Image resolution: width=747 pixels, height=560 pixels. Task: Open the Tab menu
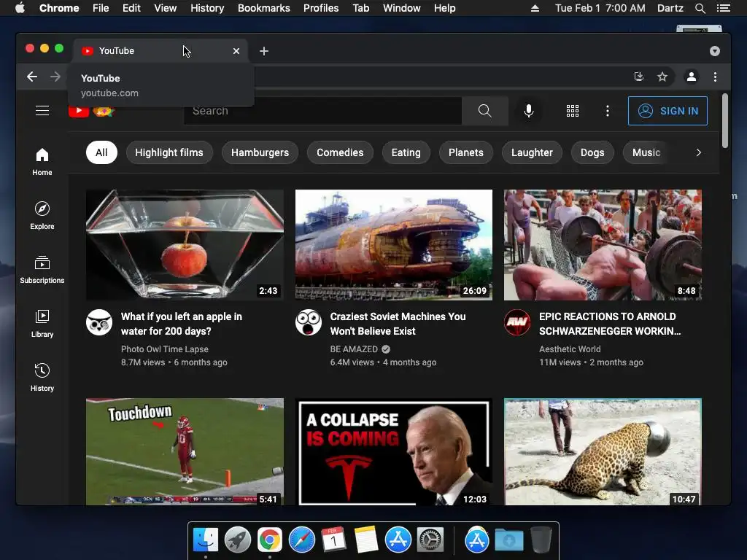coord(360,8)
